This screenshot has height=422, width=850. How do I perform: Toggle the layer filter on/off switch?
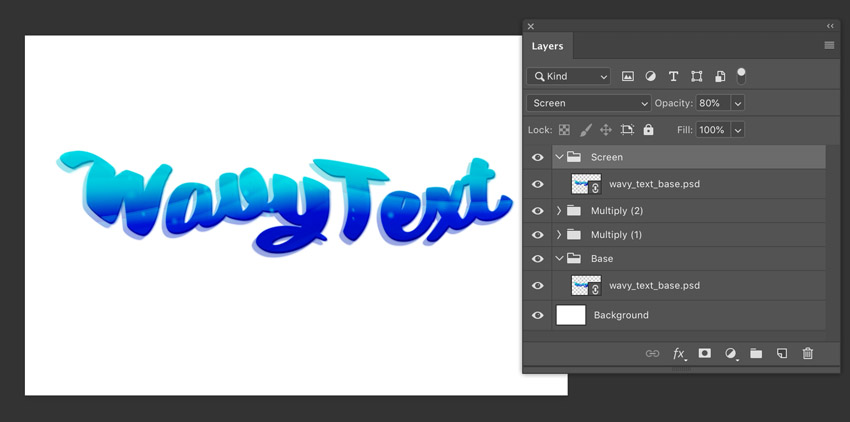[x=741, y=74]
